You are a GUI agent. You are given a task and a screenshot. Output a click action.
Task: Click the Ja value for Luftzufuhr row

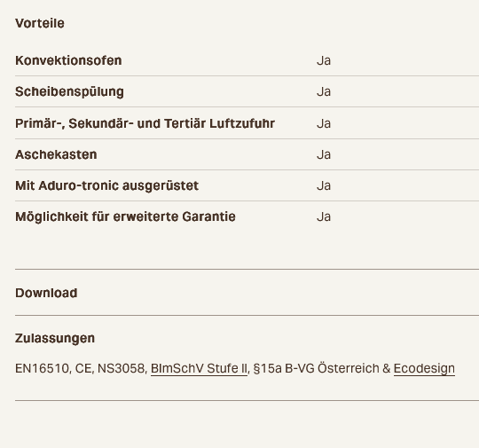point(324,123)
